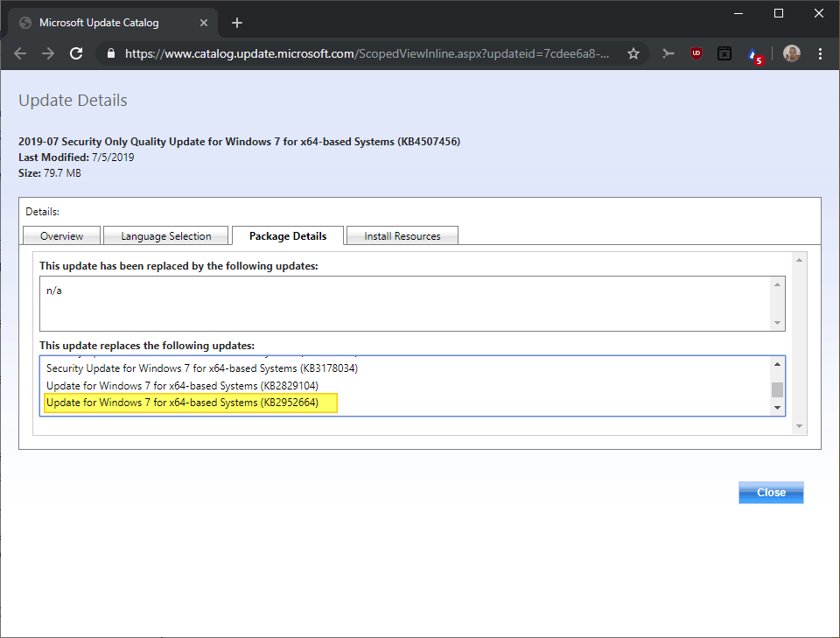Image resolution: width=840 pixels, height=638 pixels.
Task: Close the browser window
Action: (x=819, y=13)
